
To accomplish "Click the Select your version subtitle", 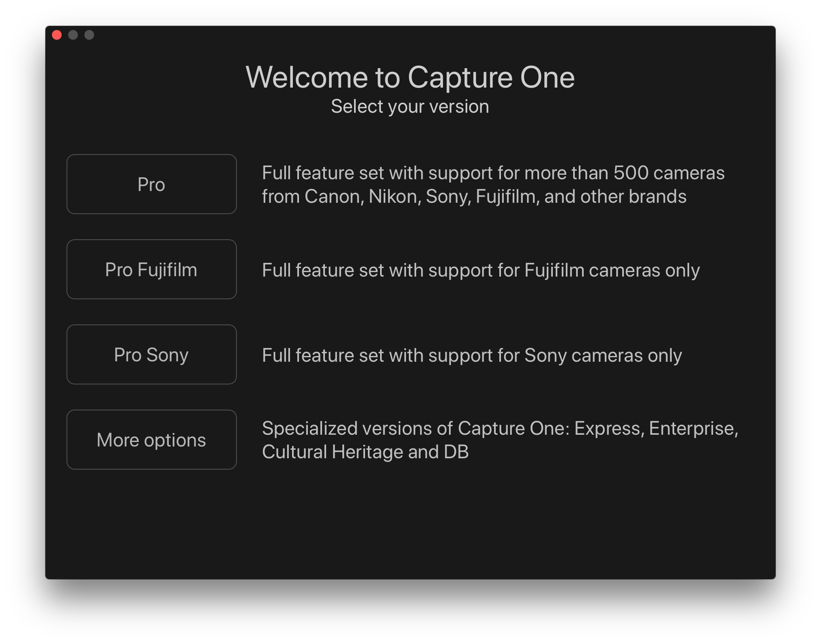I will coord(410,107).
